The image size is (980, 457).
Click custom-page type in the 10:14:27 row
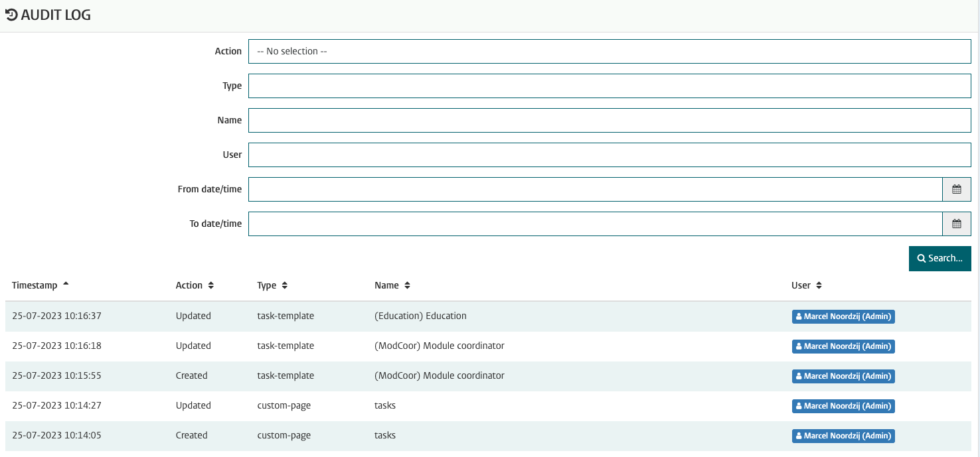pos(284,405)
